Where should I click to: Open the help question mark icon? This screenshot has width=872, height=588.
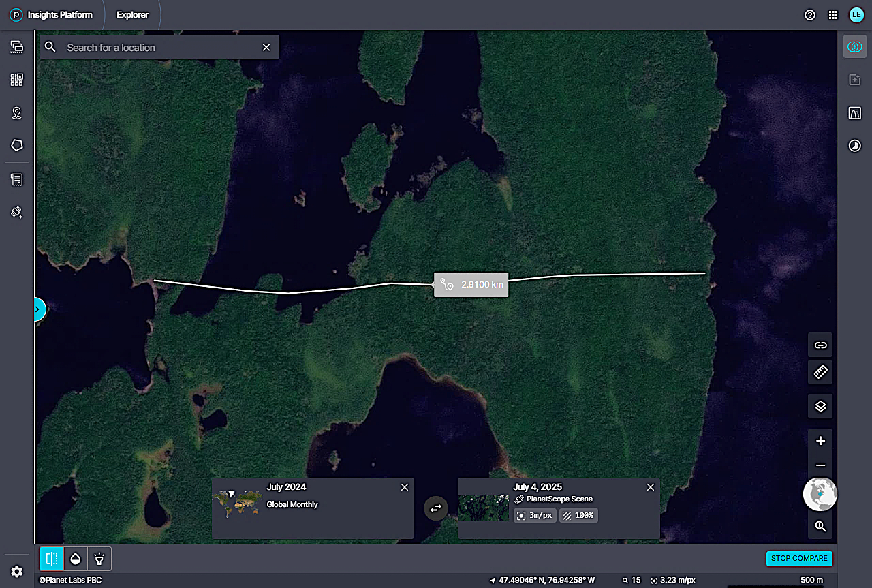pos(810,15)
